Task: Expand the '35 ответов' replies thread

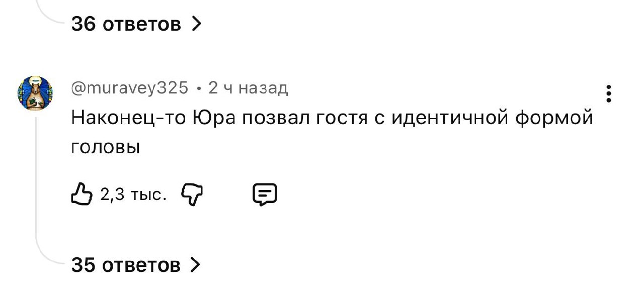Action: 126,265
